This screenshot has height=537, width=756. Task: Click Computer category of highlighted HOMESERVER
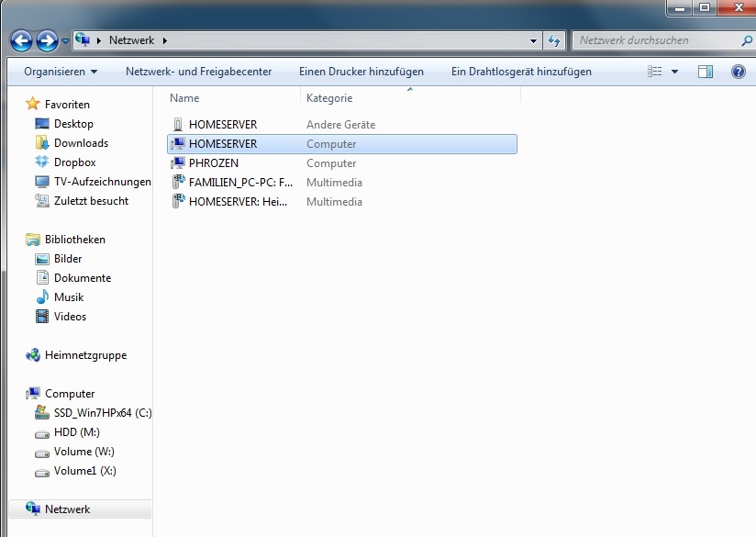point(331,144)
